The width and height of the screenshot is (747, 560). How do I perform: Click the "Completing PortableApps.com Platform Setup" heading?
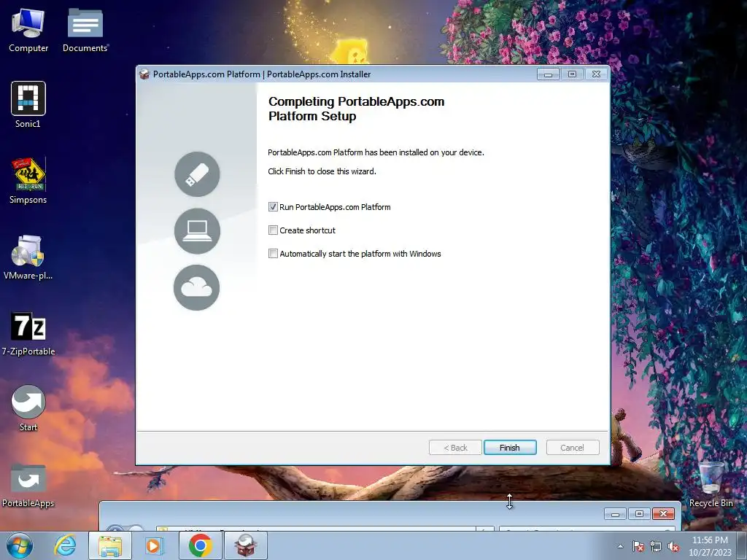356,109
